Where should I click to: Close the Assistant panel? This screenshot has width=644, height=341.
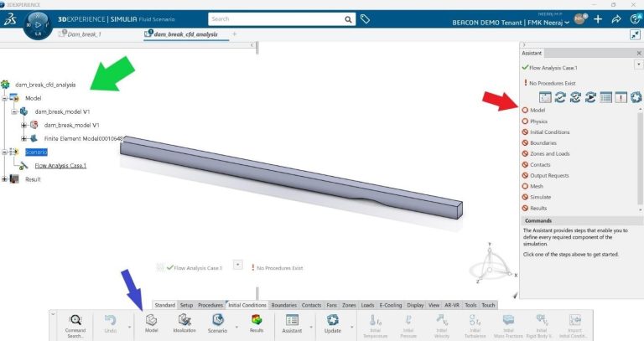click(x=639, y=54)
